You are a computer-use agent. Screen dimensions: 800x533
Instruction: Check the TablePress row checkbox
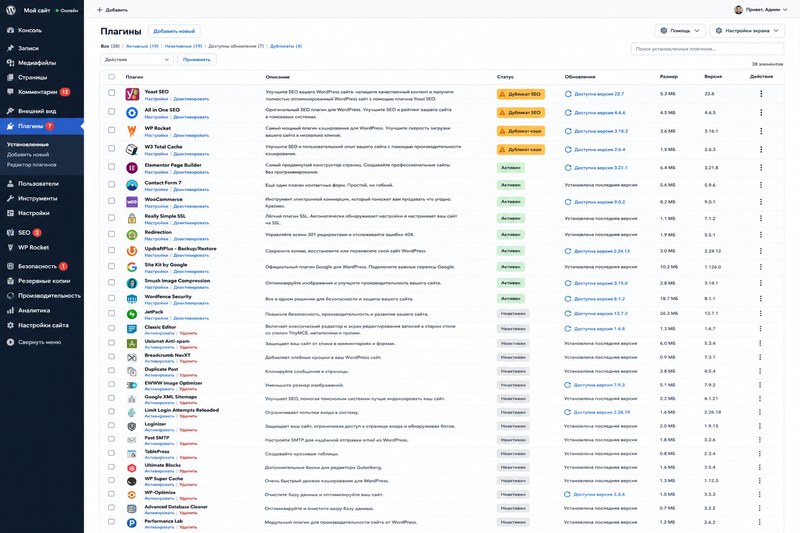pos(111,453)
